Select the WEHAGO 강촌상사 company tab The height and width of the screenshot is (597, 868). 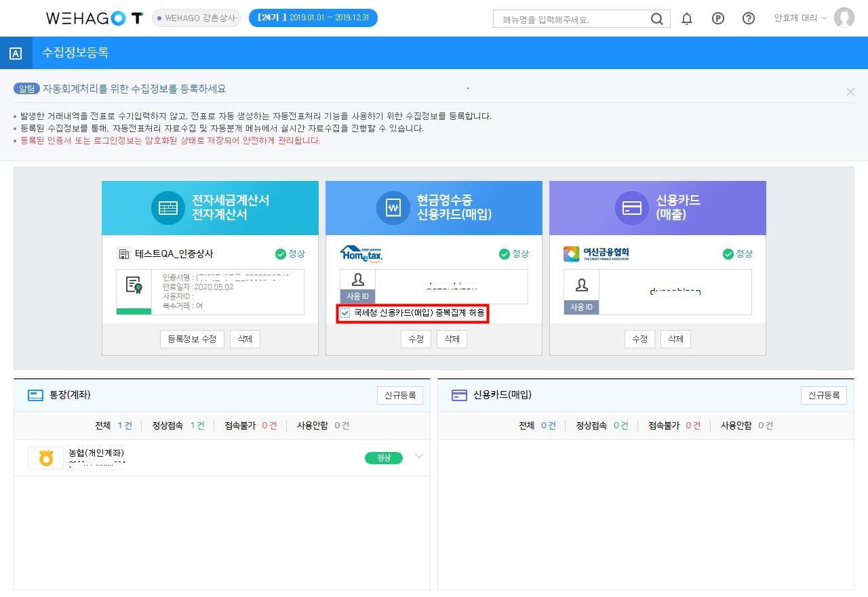point(196,18)
